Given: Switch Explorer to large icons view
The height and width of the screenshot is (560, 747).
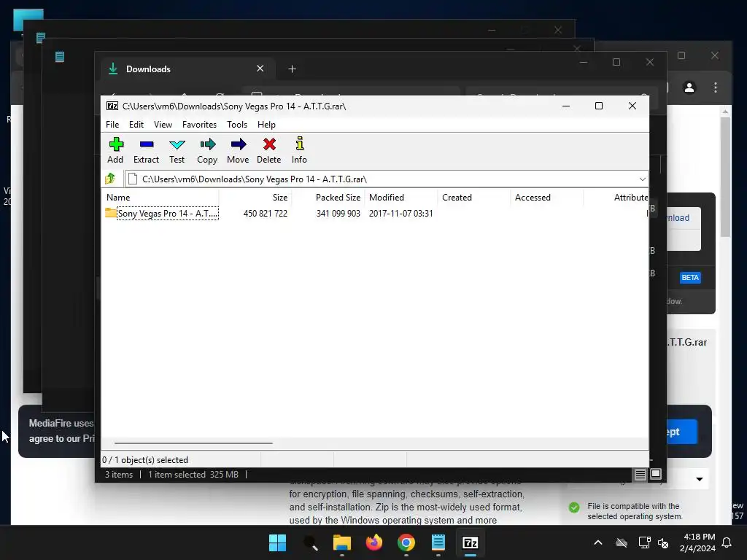Looking at the screenshot, I should pos(656,474).
